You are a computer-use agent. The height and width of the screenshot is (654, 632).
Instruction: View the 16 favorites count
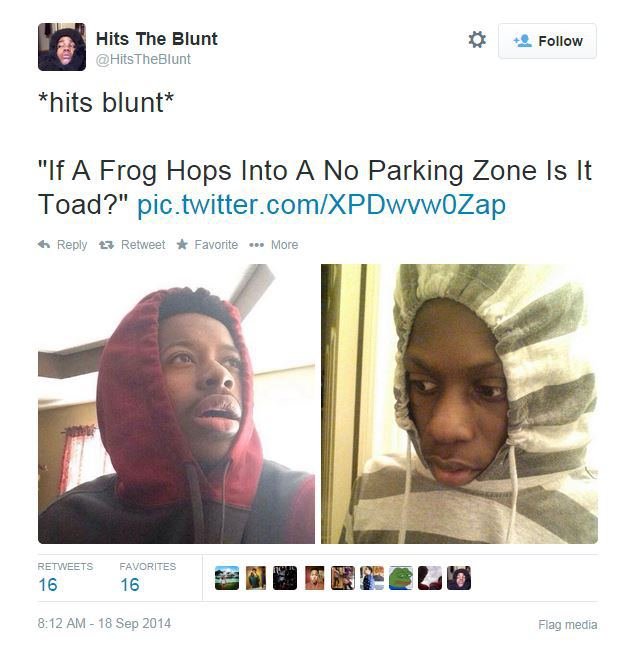point(130,585)
